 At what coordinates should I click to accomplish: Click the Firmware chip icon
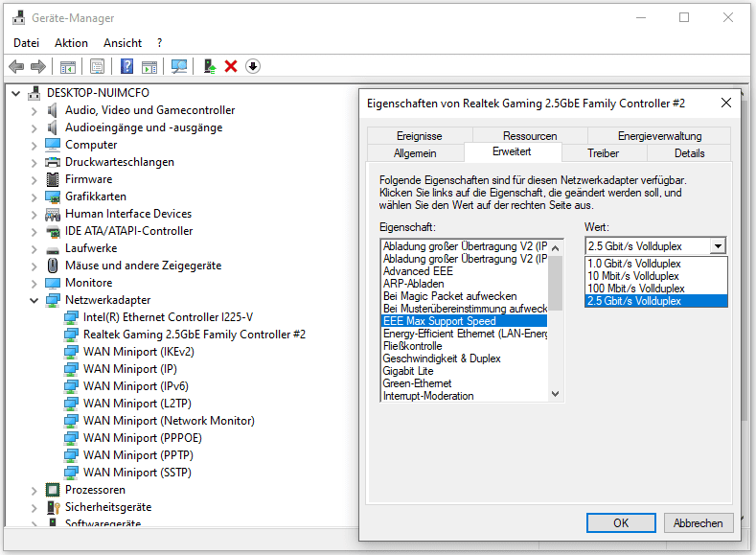[x=53, y=179]
